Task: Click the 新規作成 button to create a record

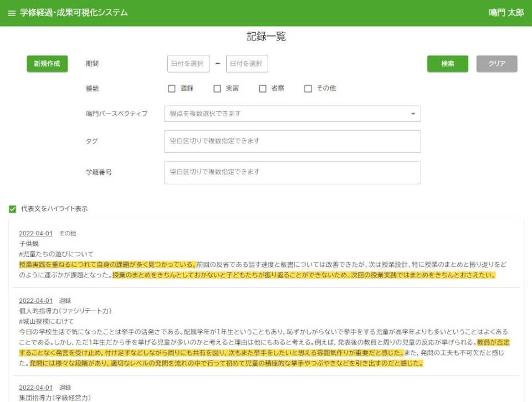Action: point(48,63)
